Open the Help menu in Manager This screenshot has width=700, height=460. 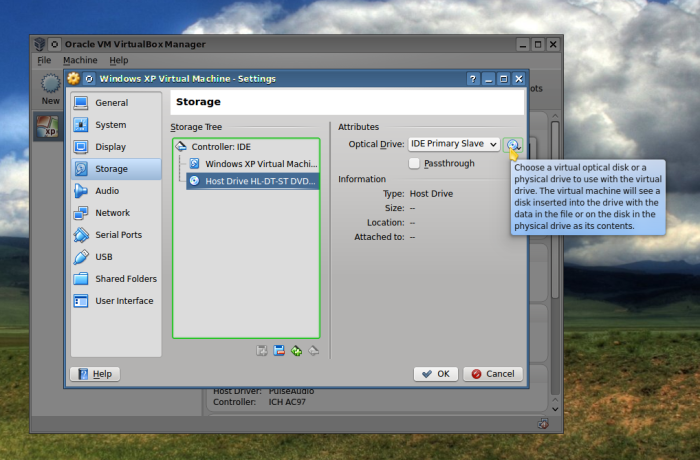coord(119,60)
